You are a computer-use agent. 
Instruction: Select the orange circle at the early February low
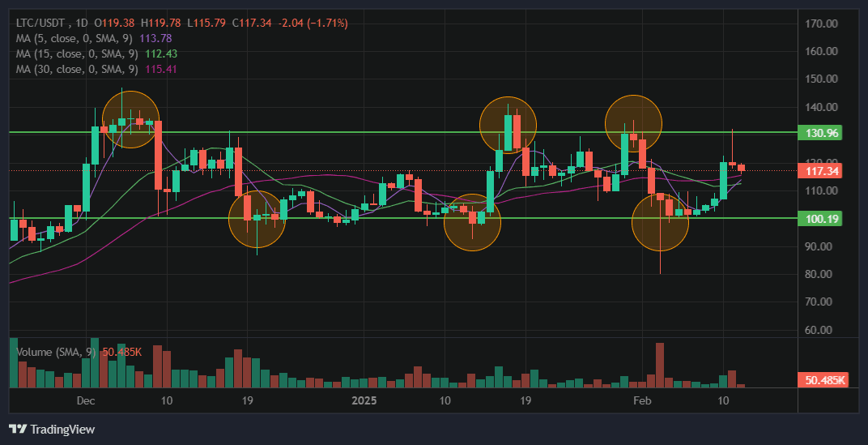(x=660, y=221)
